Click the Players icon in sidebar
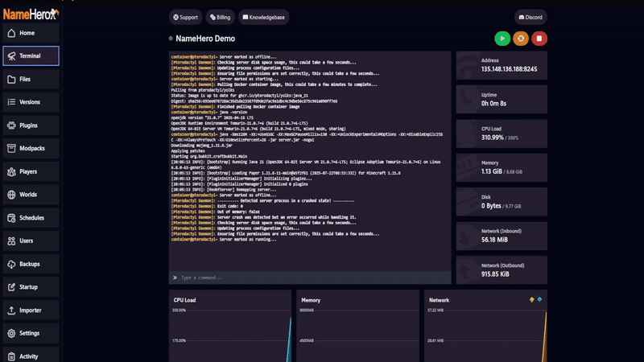Image resolution: width=644 pixels, height=362 pixels. click(11, 171)
